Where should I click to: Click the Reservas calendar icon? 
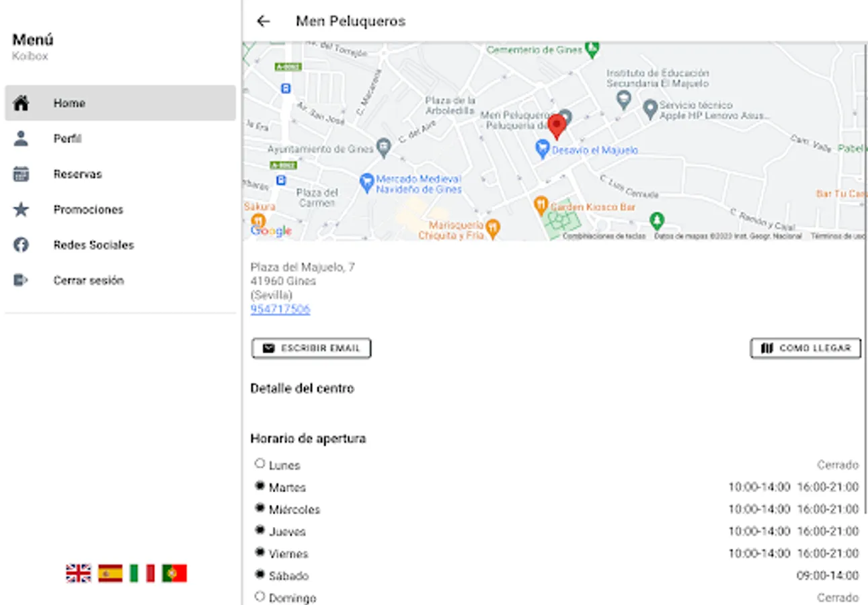pos(22,174)
